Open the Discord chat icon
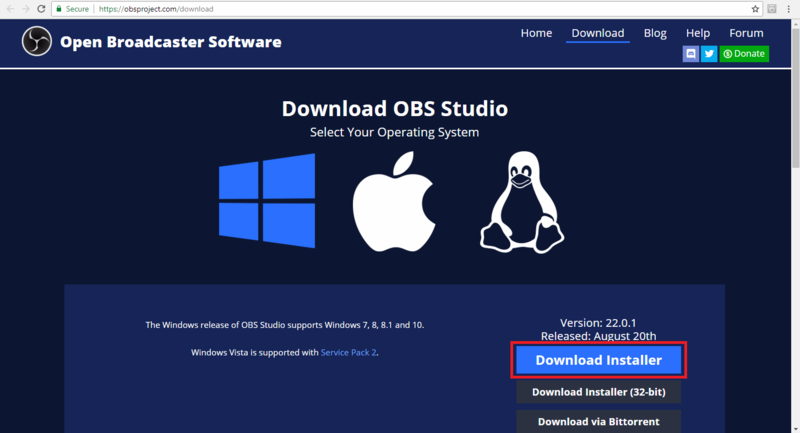This screenshot has width=800, height=433. [x=691, y=54]
